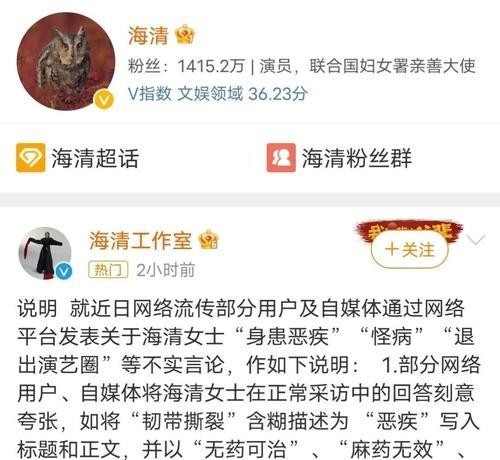Viewport: 500px width, 460px height.
Task: Click the 热门 tag label
Action: pyautogui.click(x=108, y=270)
